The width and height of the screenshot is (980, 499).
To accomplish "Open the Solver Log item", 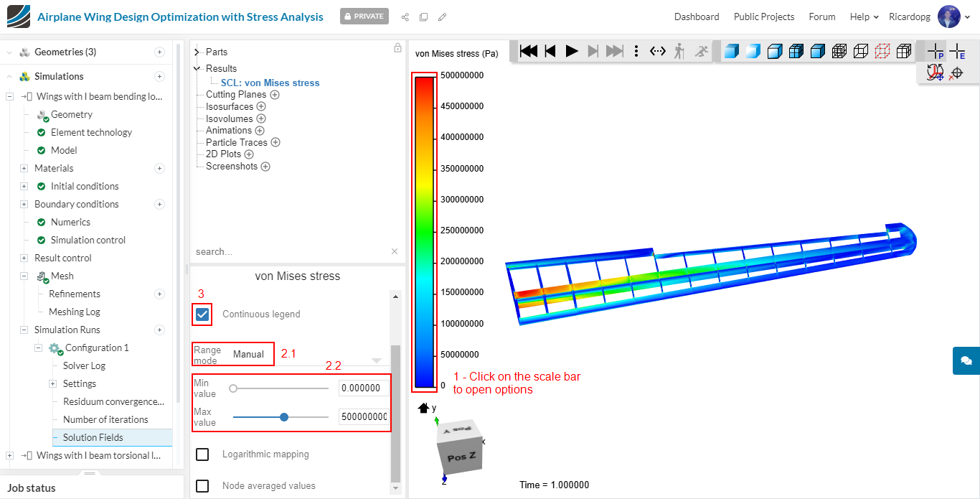I will (84, 365).
